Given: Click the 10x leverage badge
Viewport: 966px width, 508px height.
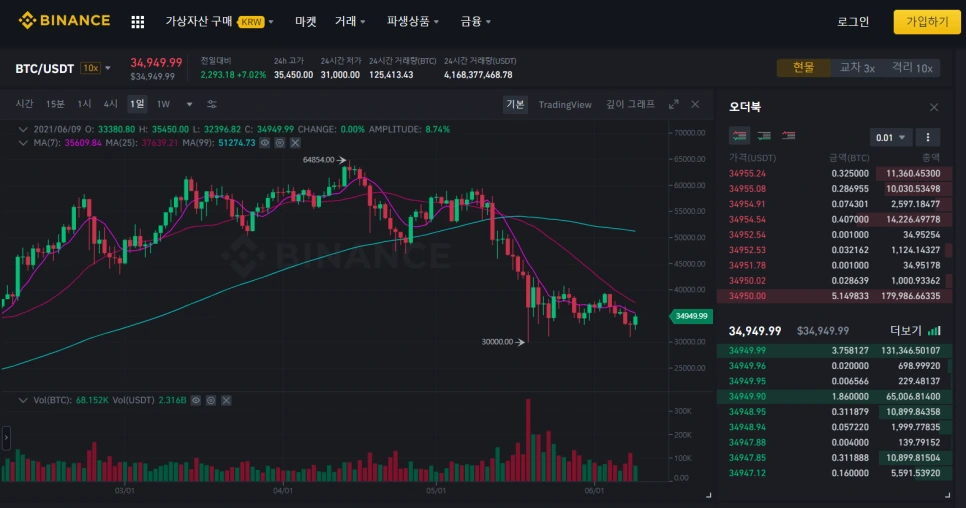Looking at the screenshot, I should pyautogui.click(x=91, y=68).
